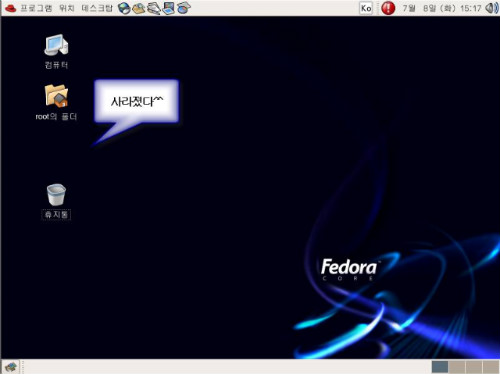Open the volume speaker control

(492, 8)
